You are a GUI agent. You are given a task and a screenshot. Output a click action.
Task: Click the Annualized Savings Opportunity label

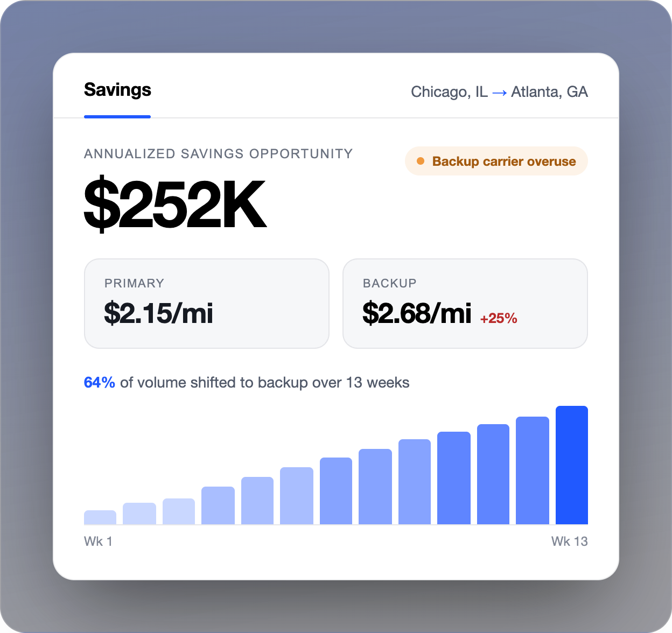click(218, 153)
